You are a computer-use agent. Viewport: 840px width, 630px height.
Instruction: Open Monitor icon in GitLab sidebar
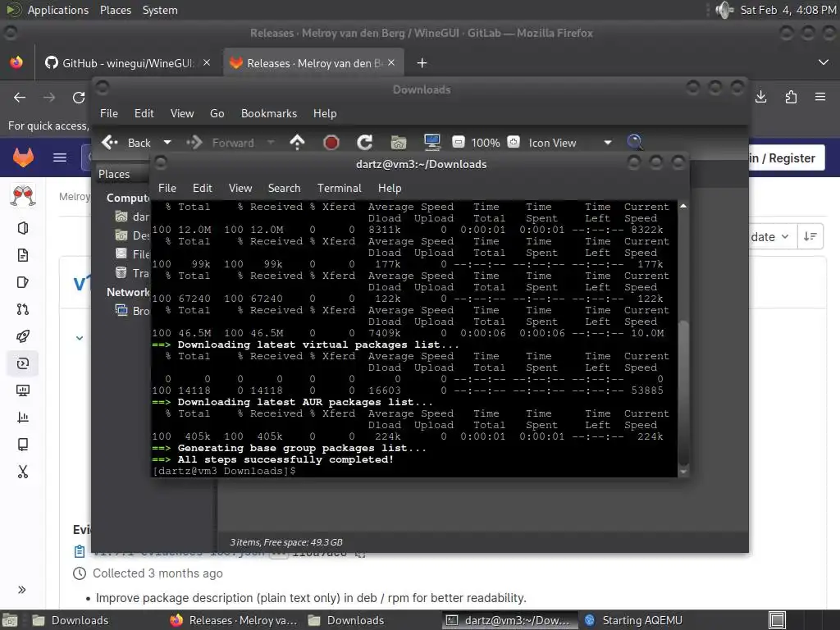[22, 390]
